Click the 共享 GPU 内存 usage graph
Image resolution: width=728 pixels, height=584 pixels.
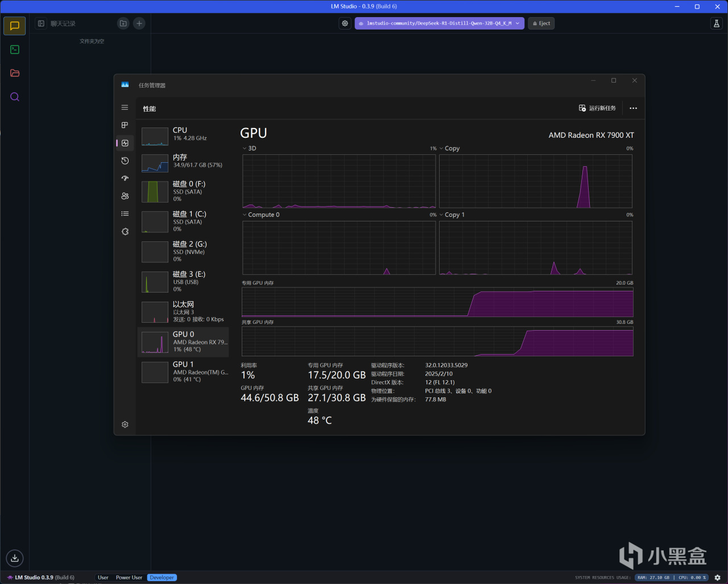(437, 342)
